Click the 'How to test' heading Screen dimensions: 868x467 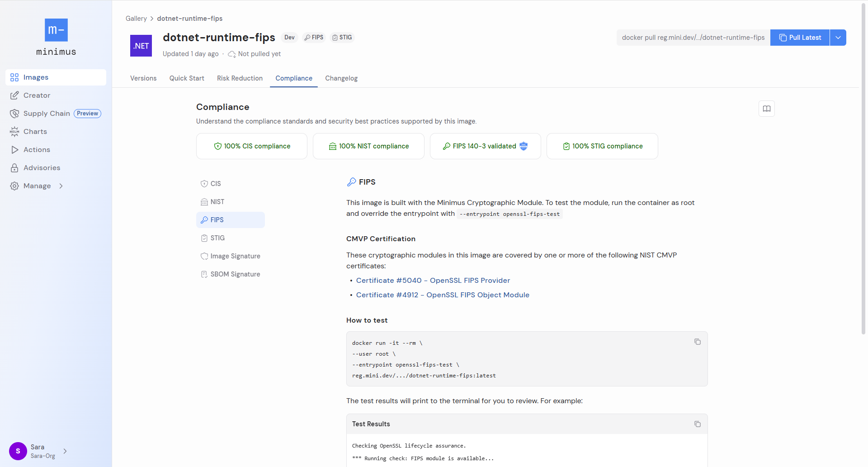[x=367, y=320]
